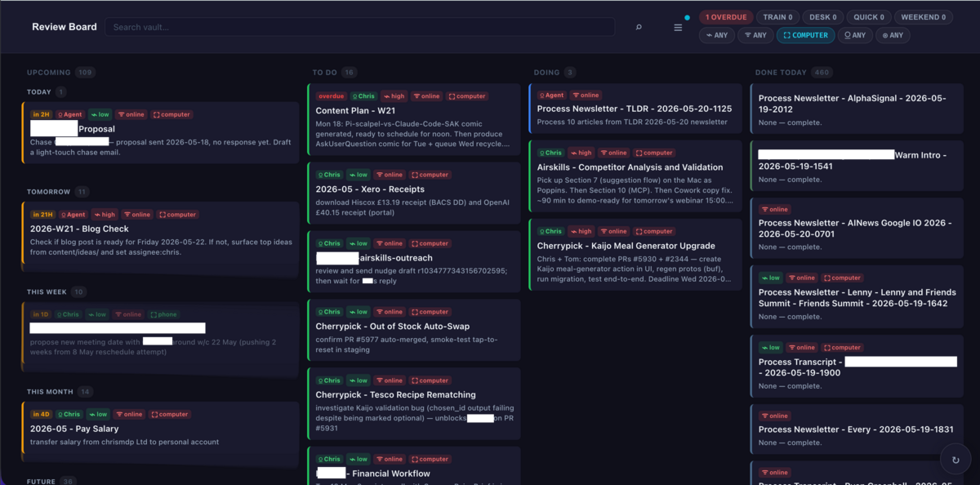Open Cherrypick - Out of Stock Auto-Swap card
This screenshot has width=980, height=485.
pyautogui.click(x=414, y=330)
